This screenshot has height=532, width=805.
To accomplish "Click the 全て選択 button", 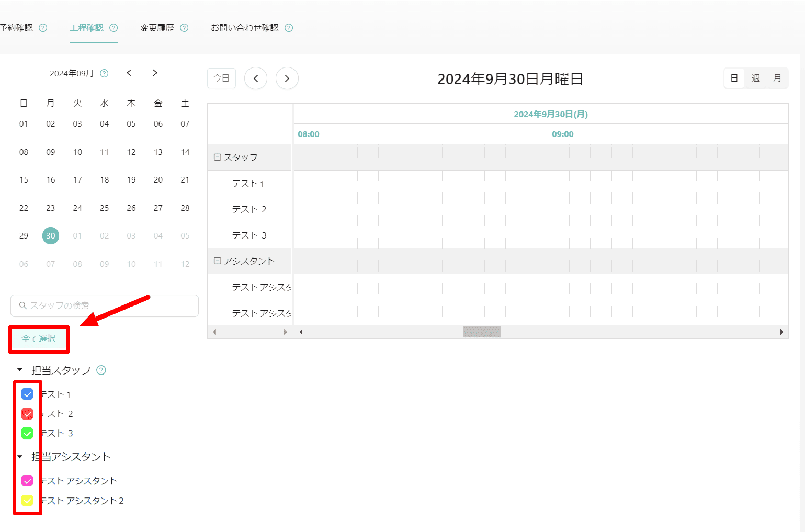I will pyautogui.click(x=39, y=339).
